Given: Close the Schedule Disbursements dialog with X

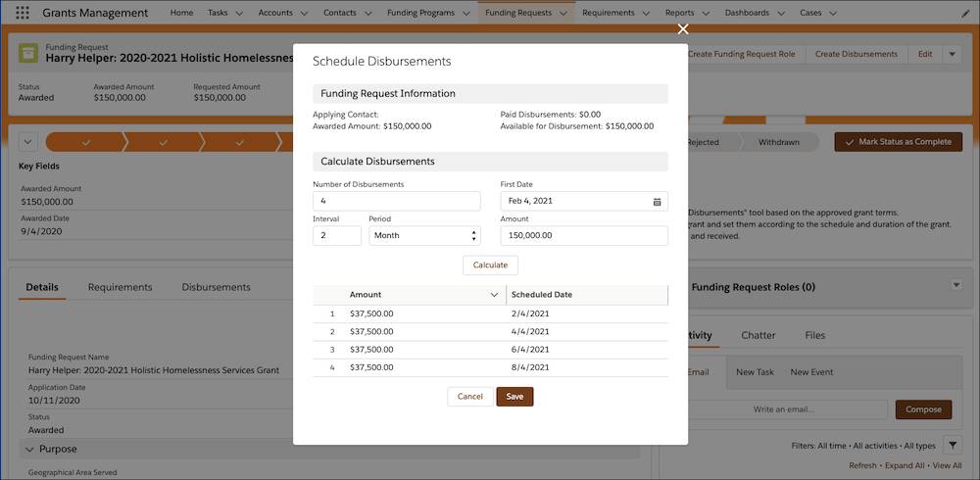Looking at the screenshot, I should pyautogui.click(x=683, y=28).
